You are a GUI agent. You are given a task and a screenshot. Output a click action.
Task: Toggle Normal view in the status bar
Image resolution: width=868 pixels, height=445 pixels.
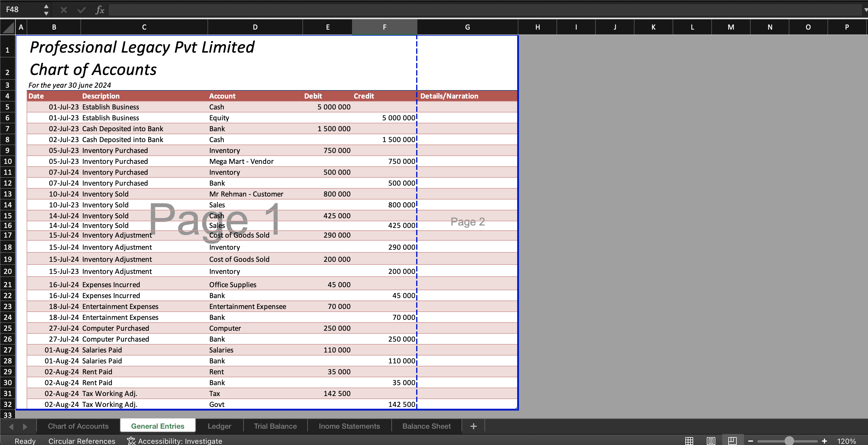689,441
